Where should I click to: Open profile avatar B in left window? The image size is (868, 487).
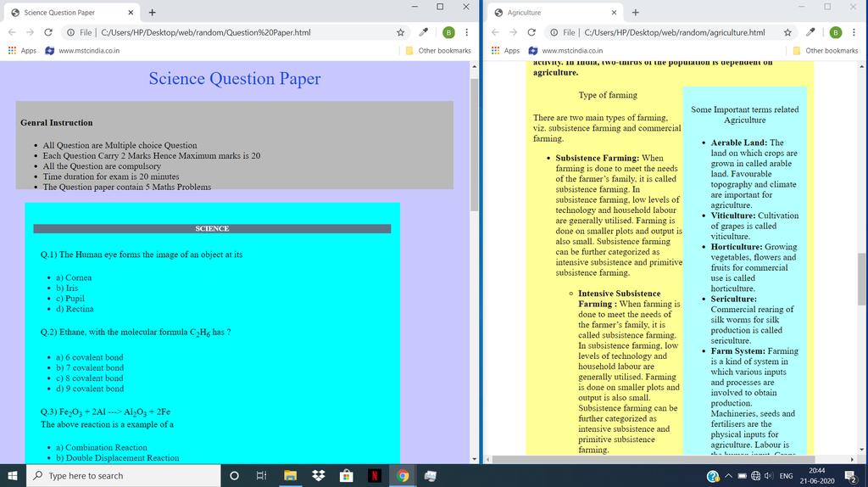[448, 33]
